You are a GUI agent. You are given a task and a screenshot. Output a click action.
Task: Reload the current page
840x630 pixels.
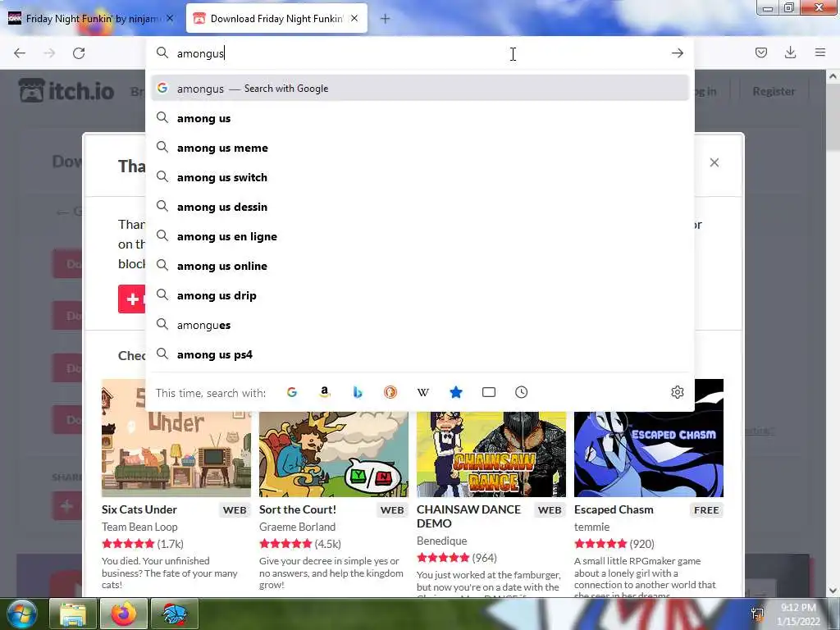(79, 53)
